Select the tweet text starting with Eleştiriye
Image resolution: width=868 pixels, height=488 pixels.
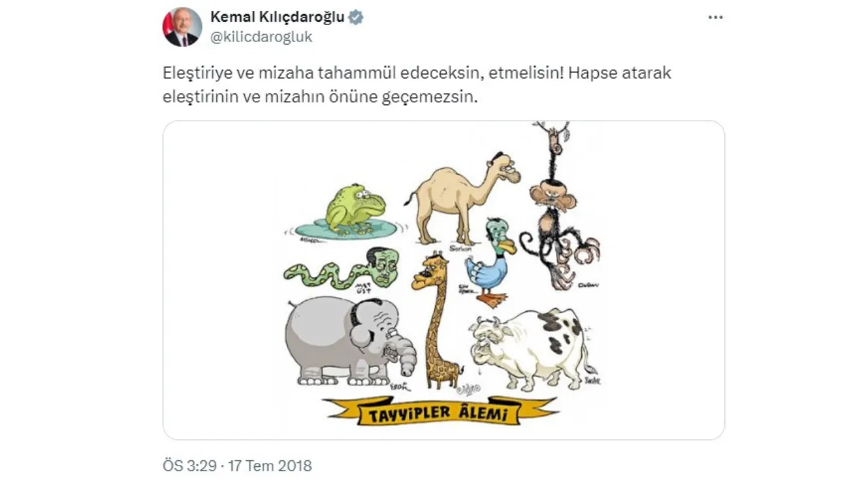coord(417,85)
